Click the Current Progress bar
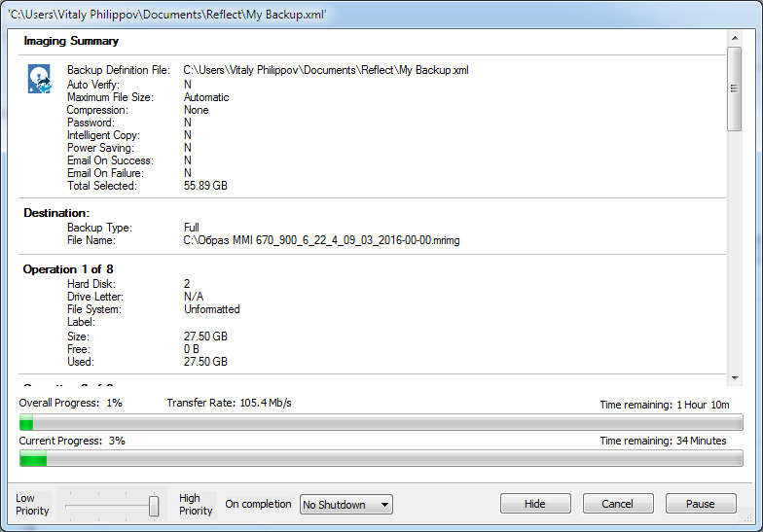This screenshot has width=763, height=532. pyautogui.click(x=381, y=459)
